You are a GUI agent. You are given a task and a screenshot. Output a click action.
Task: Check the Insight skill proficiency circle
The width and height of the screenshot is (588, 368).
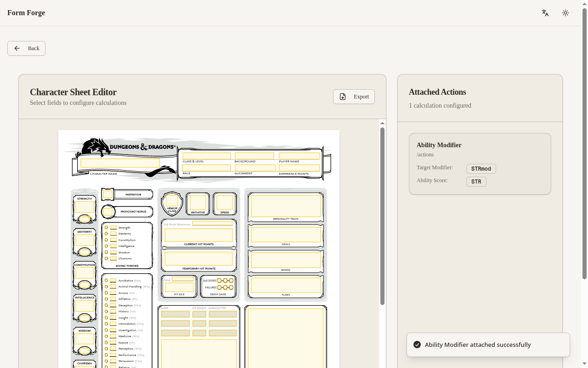[x=106, y=317]
